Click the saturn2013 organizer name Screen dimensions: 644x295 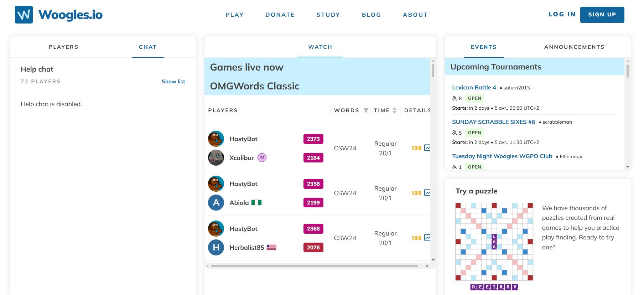click(516, 88)
